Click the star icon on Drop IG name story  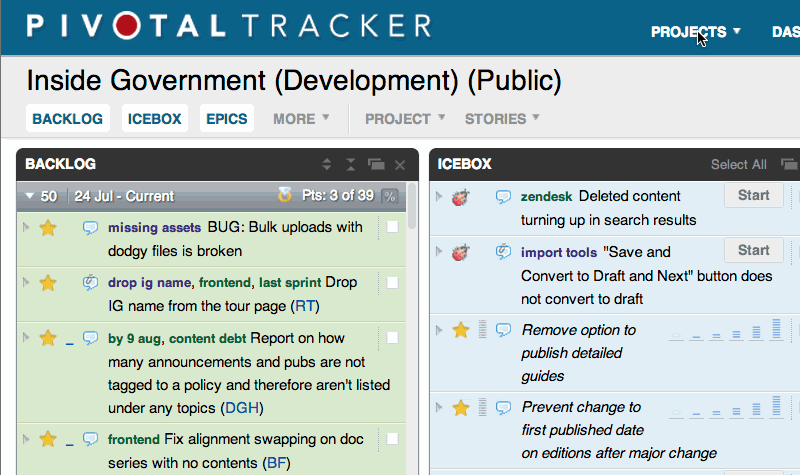pos(47,283)
